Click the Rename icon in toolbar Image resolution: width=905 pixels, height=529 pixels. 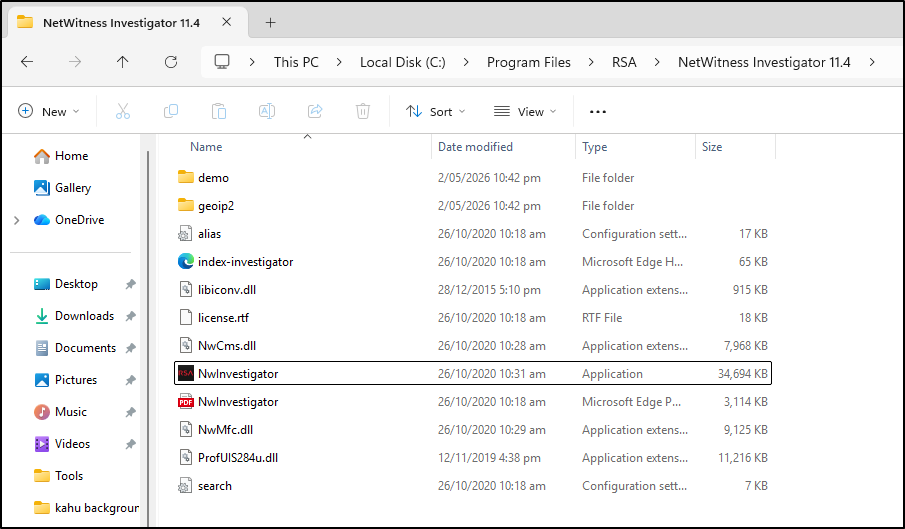pyautogui.click(x=267, y=111)
